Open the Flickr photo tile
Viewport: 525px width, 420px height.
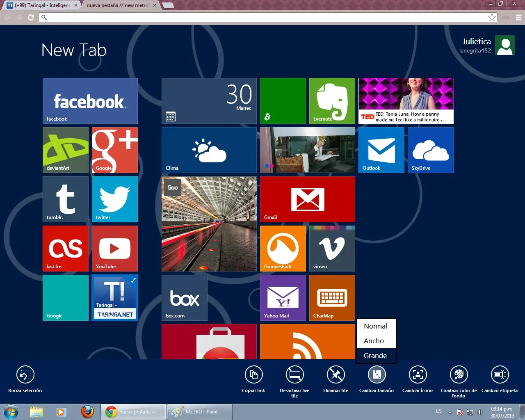pos(308,150)
